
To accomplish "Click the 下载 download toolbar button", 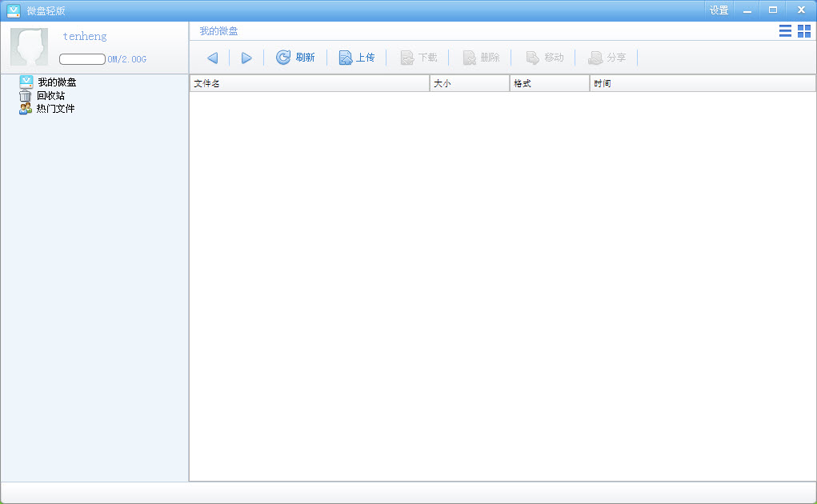I will point(419,58).
